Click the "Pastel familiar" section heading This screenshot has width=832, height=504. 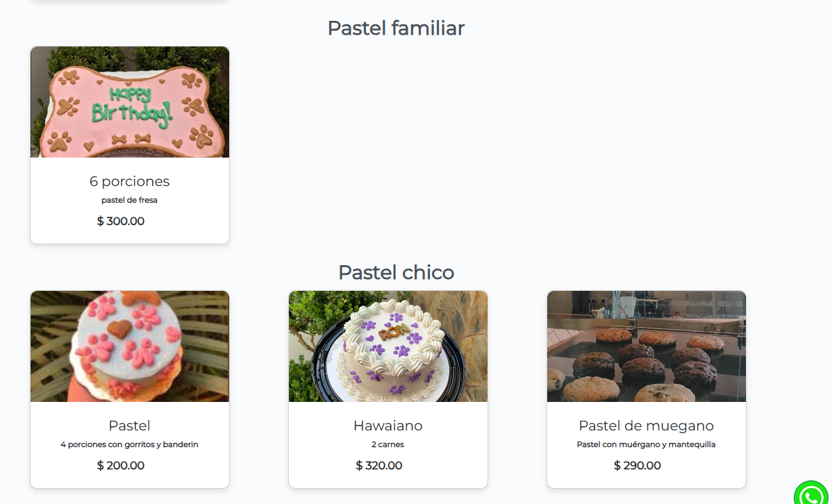tap(396, 28)
